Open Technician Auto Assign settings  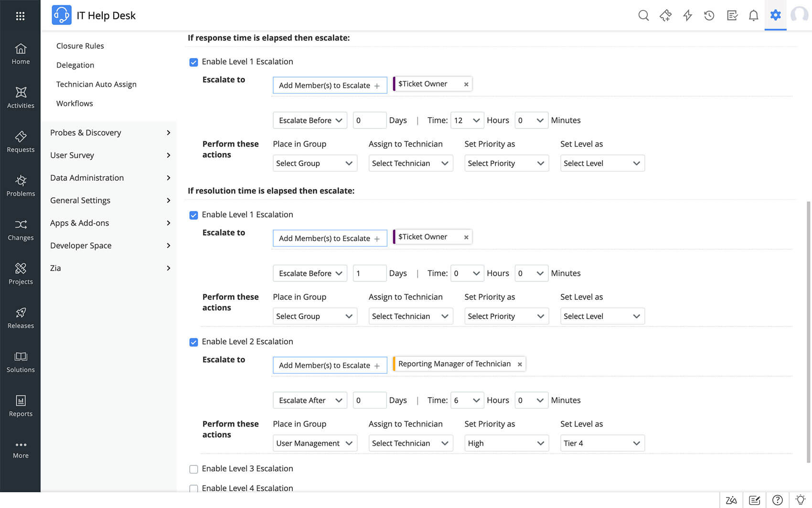click(x=96, y=84)
